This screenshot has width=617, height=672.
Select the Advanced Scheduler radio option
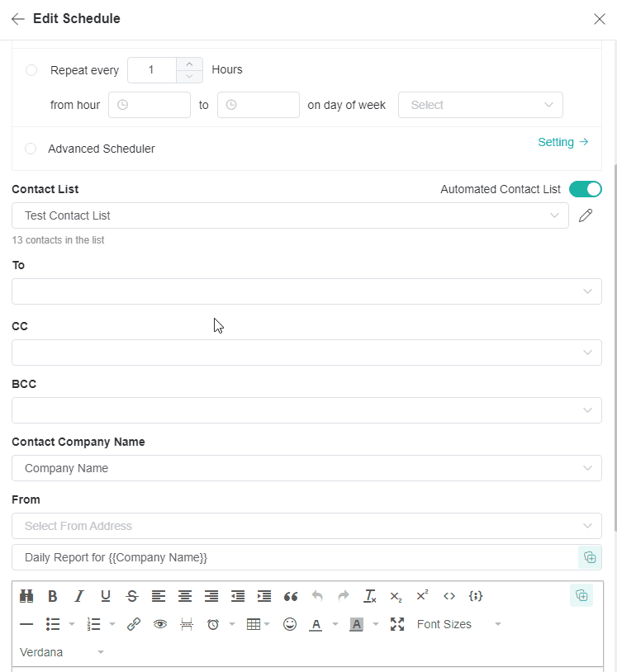click(x=31, y=149)
